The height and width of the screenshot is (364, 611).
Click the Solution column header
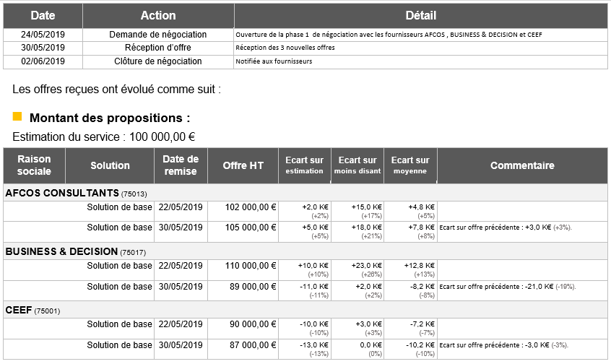(x=110, y=165)
